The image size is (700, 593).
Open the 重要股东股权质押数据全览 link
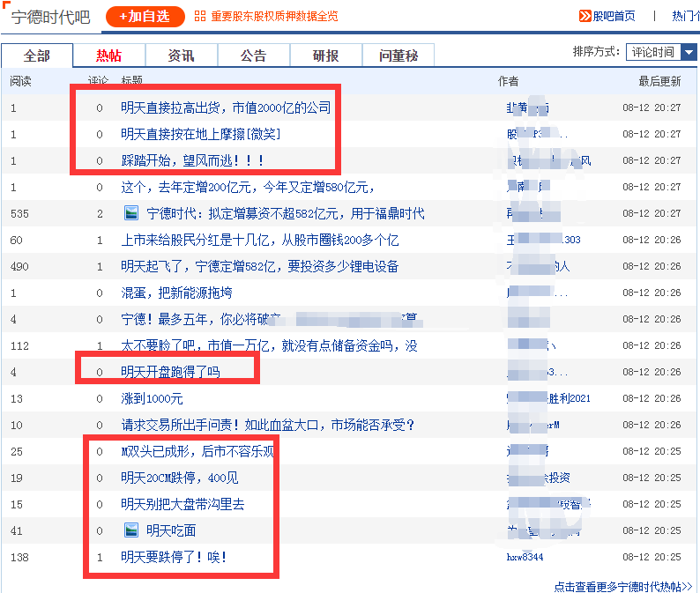(x=273, y=17)
